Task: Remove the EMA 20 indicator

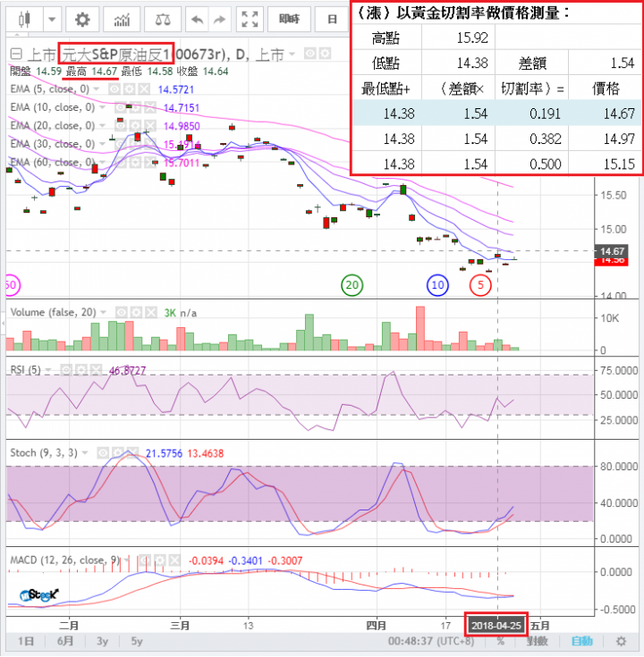Action: point(149,125)
